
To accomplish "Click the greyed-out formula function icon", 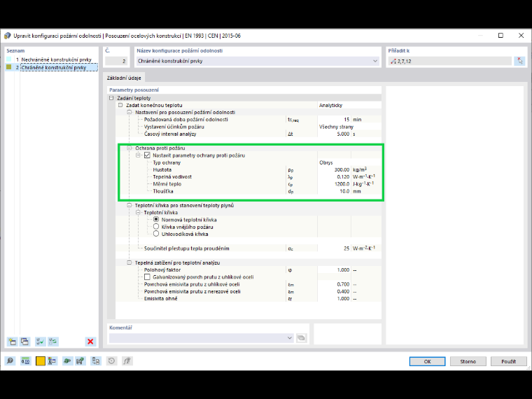I will pos(127,361).
